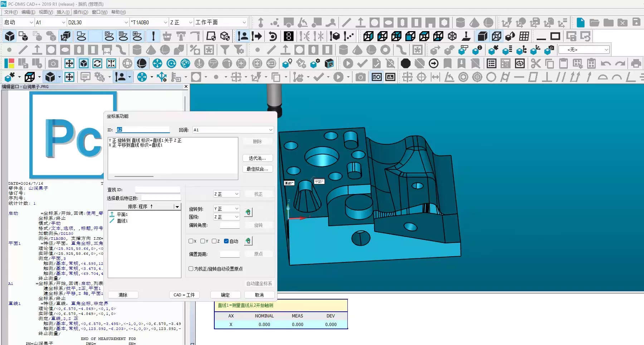644x345 pixels.
Task: Click the ID input field
Action: (x=143, y=130)
